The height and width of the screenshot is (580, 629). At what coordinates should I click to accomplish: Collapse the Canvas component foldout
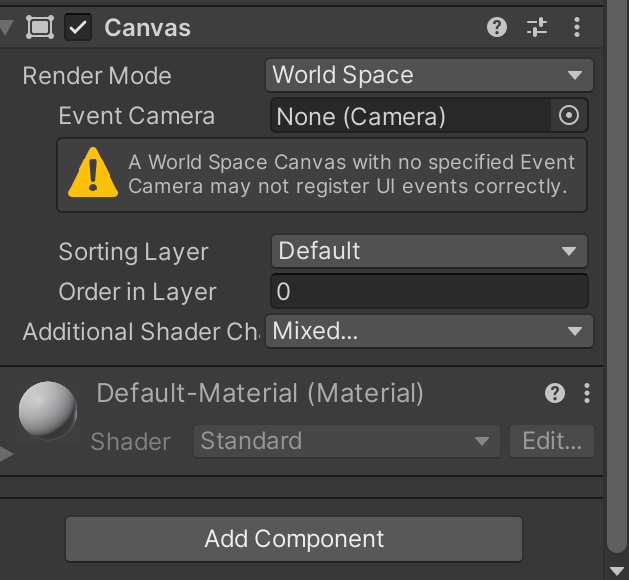6,28
